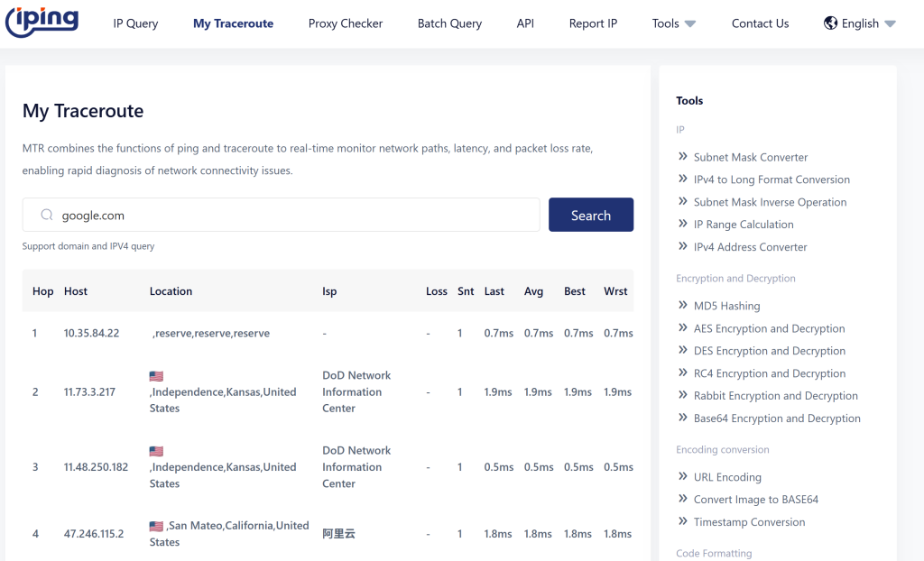924x561 pixels.
Task: Click the US flag icon for hop 3
Action: click(156, 451)
